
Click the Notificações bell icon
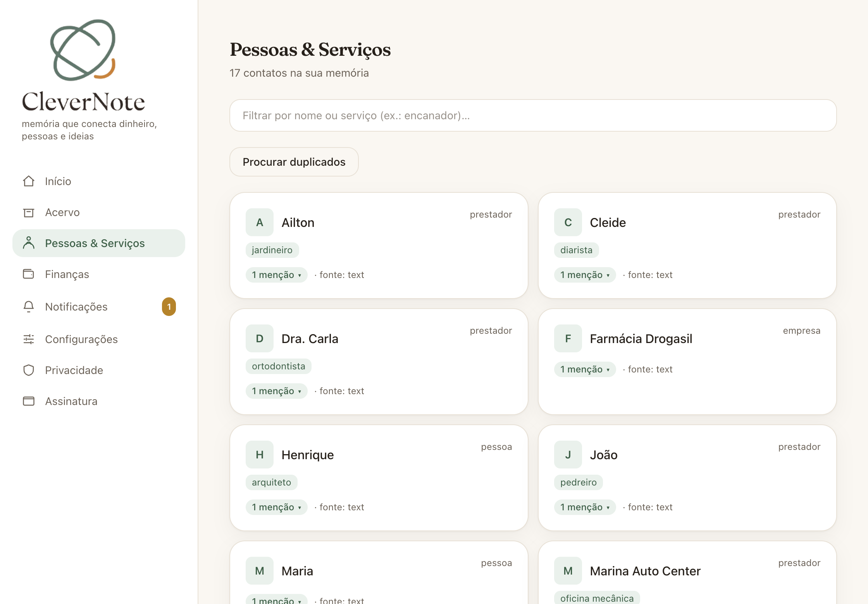[29, 307]
